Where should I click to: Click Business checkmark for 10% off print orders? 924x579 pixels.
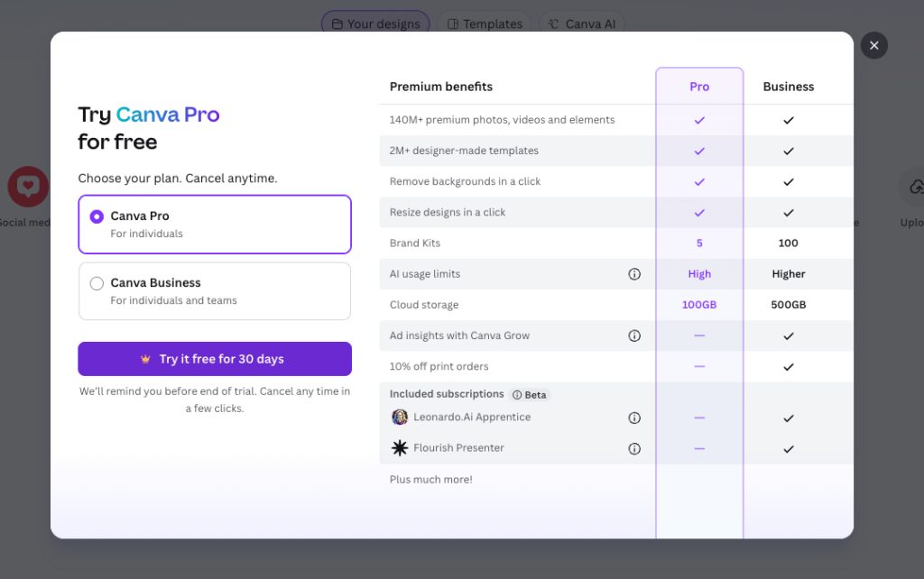789,367
